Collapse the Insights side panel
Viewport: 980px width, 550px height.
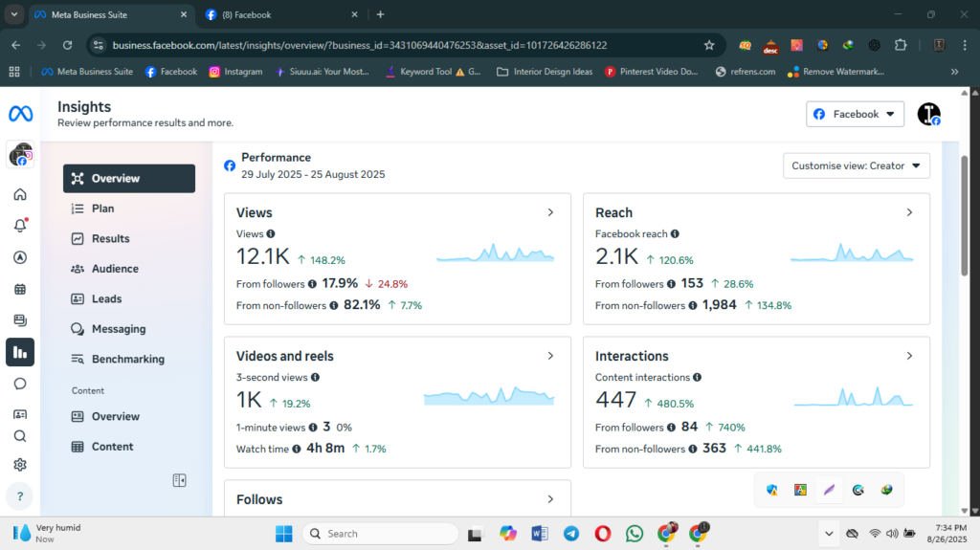point(179,480)
